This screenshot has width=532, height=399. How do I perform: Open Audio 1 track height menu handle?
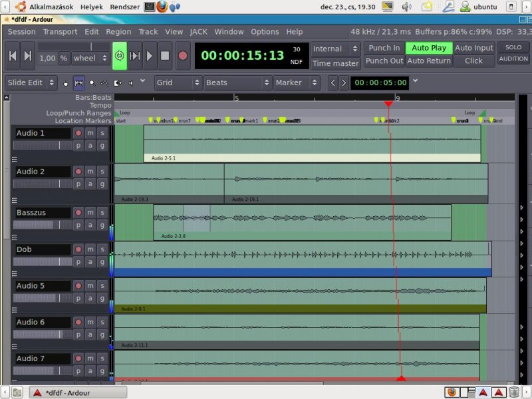[x=14, y=159]
